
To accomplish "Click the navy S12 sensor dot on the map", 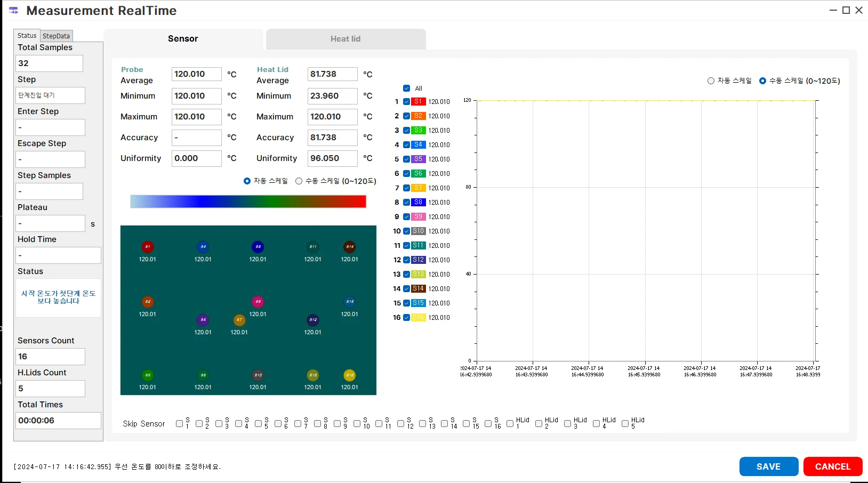I will 313,320.
